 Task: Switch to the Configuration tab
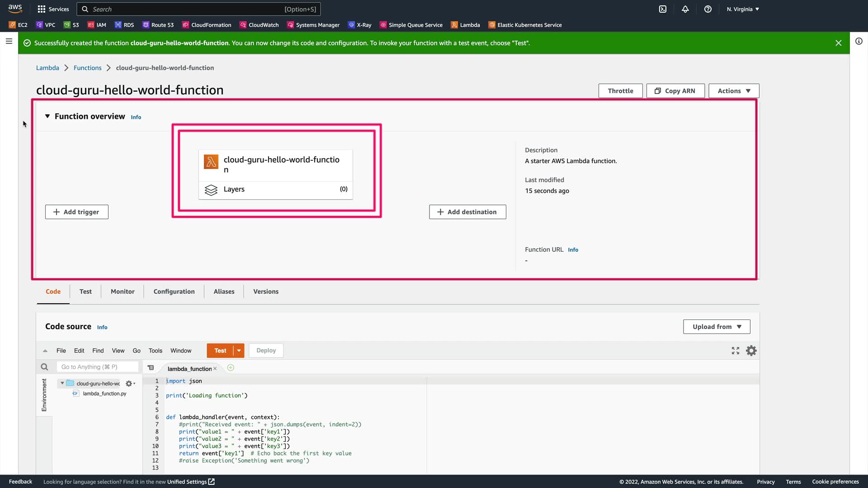point(174,291)
